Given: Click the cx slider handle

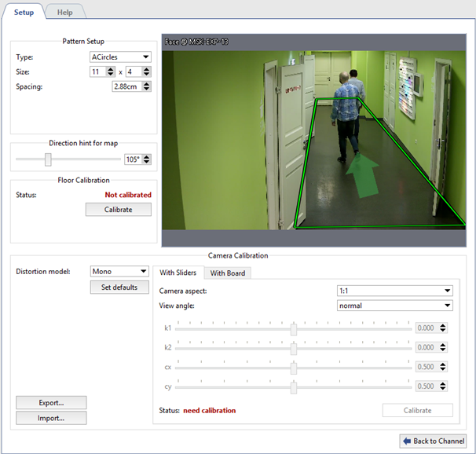Looking at the screenshot, I should (x=293, y=367).
